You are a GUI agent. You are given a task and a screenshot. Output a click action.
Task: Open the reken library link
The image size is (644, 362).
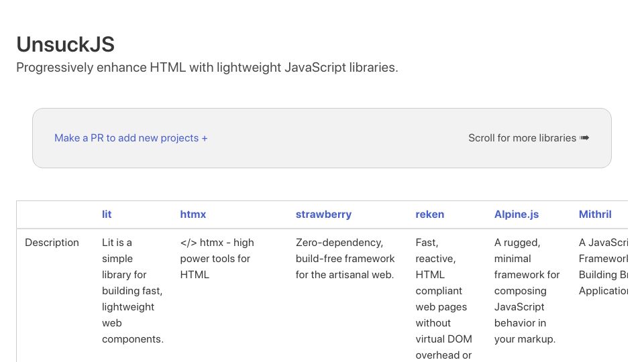coord(429,215)
